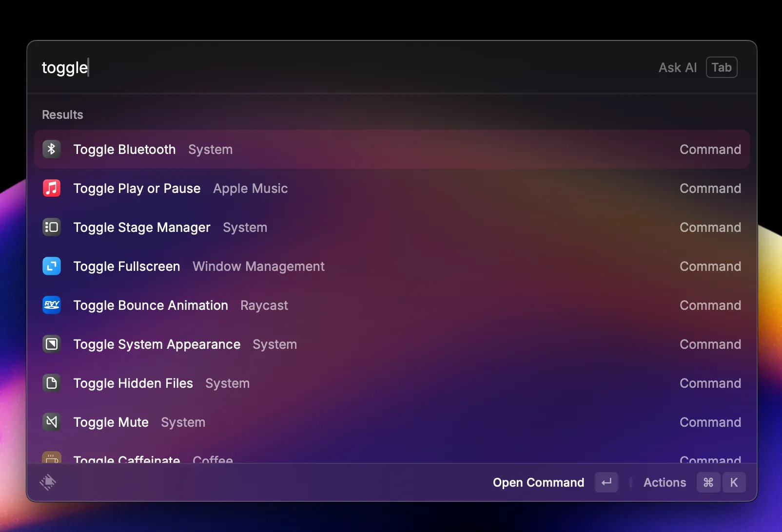Click the Bluetooth icon beside Toggle Bluetooth

pos(51,149)
